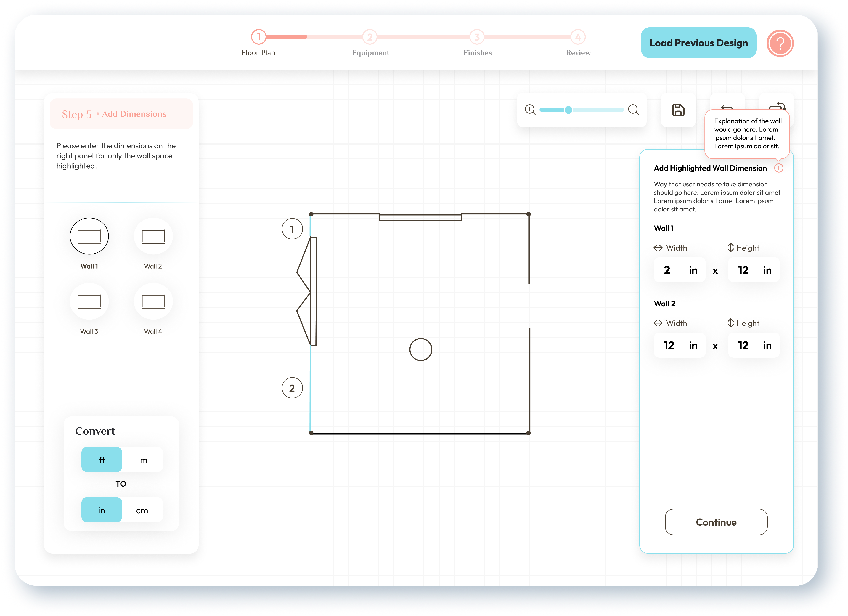Save design with floppy disk icon
Image resolution: width=848 pixels, height=616 pixels.
678,110
